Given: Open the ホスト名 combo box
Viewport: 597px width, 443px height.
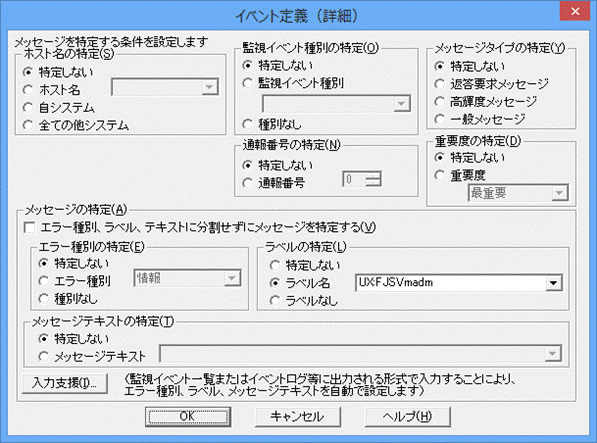Looking at the screenshot, I should tap(165, 87).
